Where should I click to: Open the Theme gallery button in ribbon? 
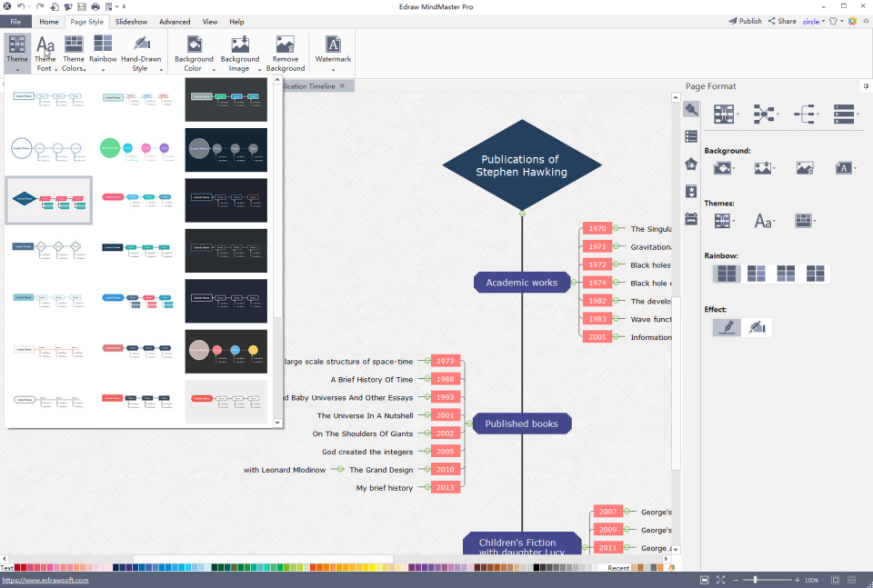tap(17, 53)
